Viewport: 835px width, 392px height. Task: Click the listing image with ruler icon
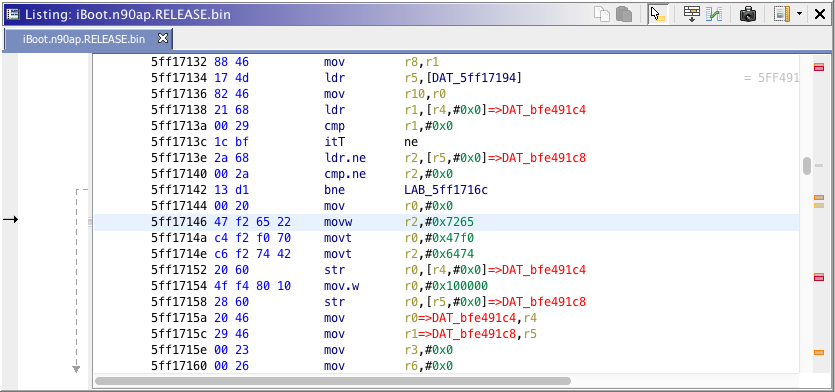782,14
